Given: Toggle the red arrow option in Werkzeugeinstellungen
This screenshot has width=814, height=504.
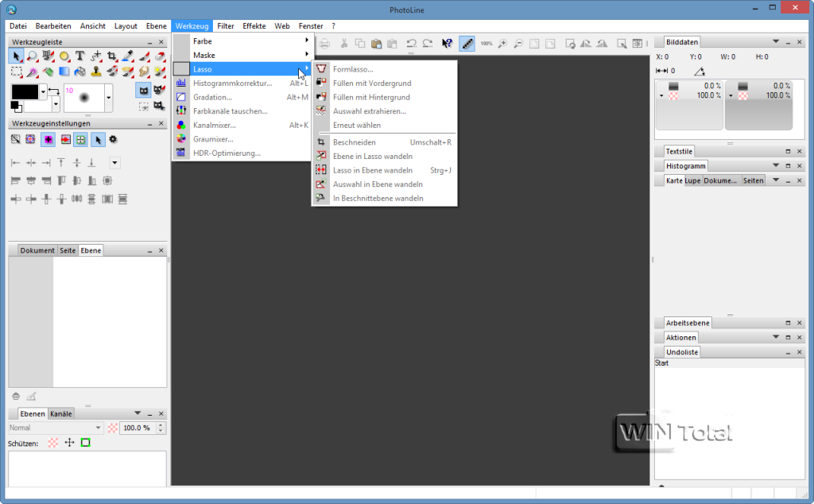Looking at the screenshot, I should [65, 139].
